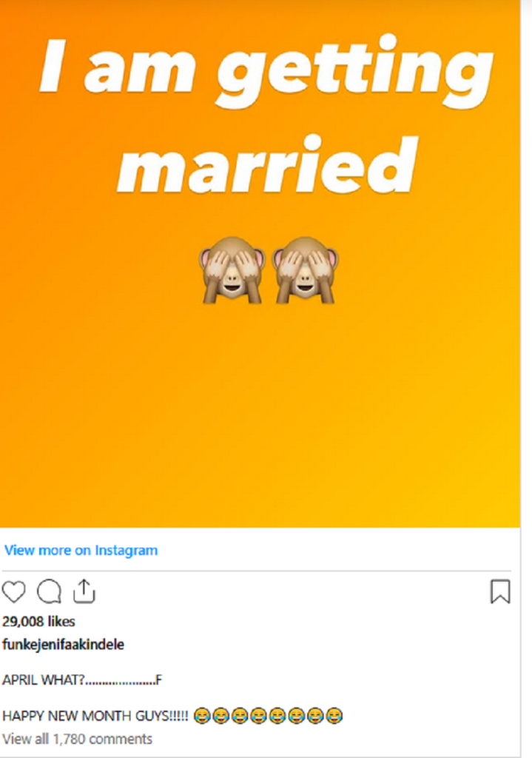Click the left see-no-evil monkey emoji
532x758 pixels.
(232, 269)
